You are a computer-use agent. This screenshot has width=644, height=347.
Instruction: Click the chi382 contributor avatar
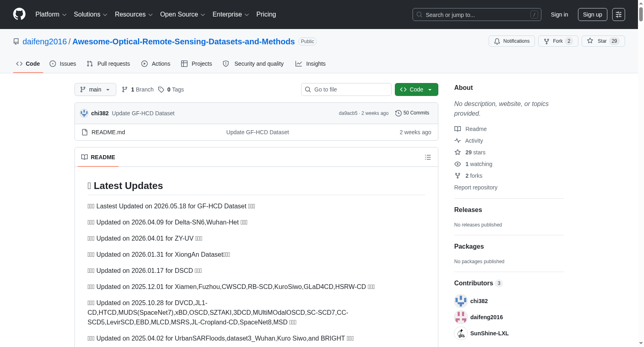point(461,301)
